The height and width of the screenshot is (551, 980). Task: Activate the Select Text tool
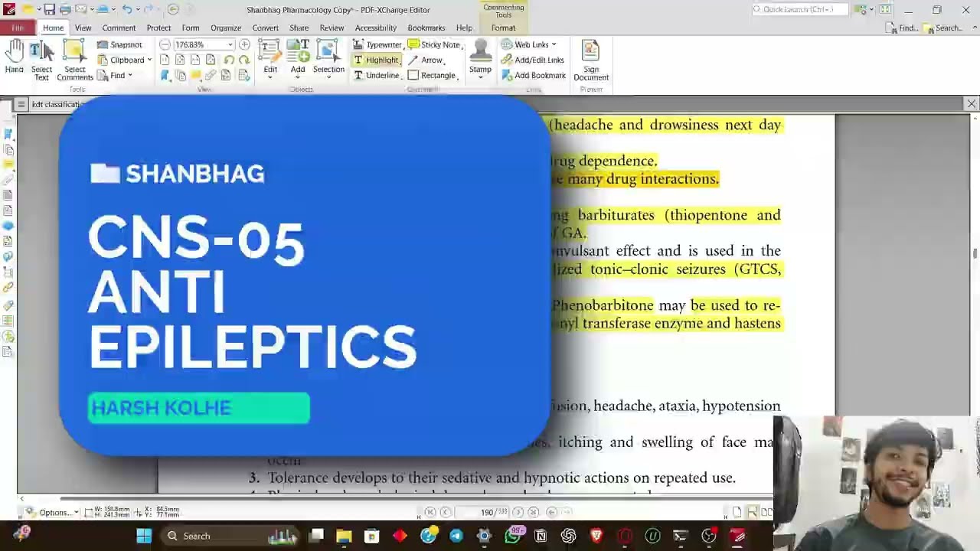[x=41, y=60]
